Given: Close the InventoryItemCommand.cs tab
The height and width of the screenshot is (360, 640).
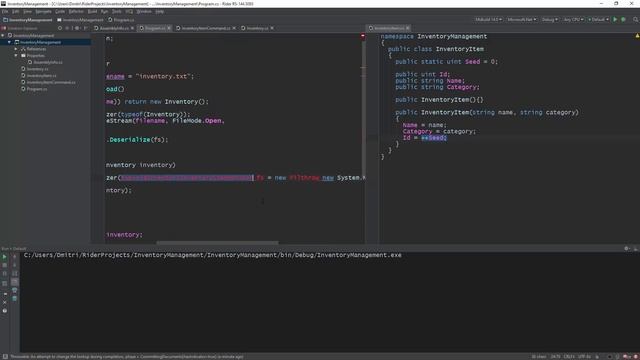Looking at the screenshot, I should click(x=234, y=28).
